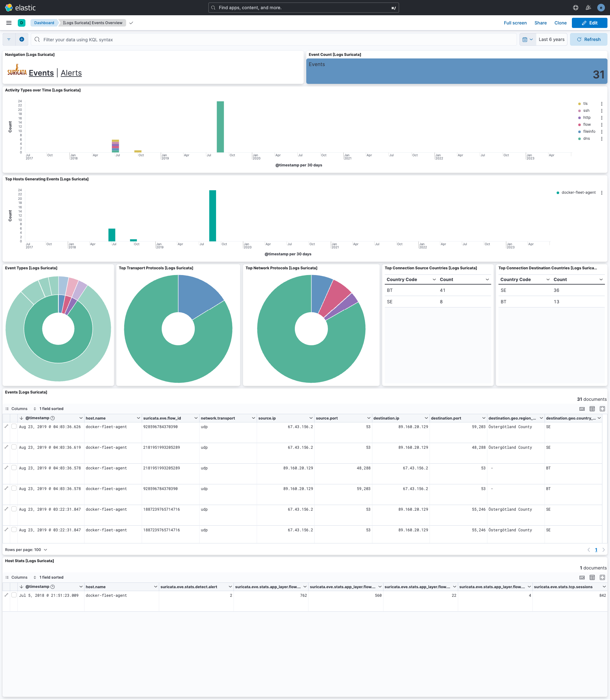
Task: Open Country Code column menu in Source Countries
Action: 434,279
